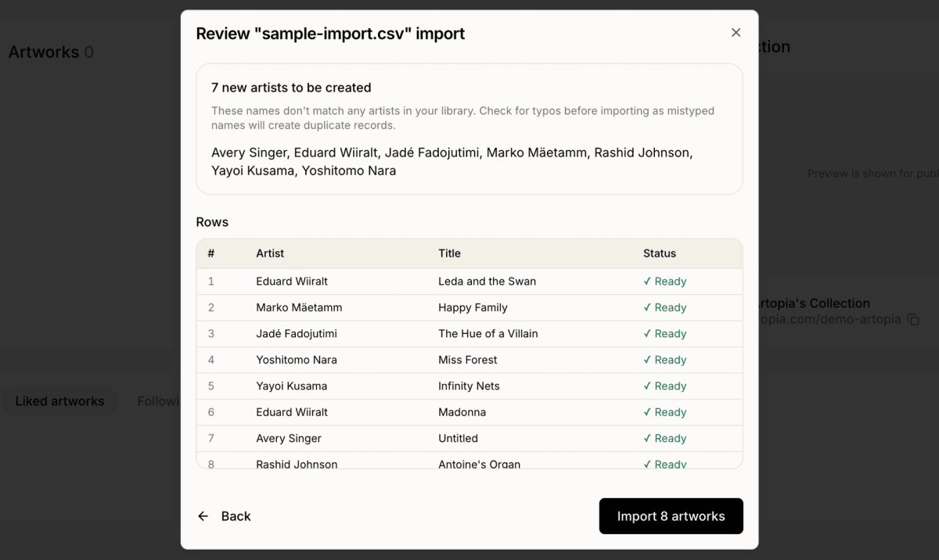
Task: Close the import review dialog
Action: coord(736,32)
